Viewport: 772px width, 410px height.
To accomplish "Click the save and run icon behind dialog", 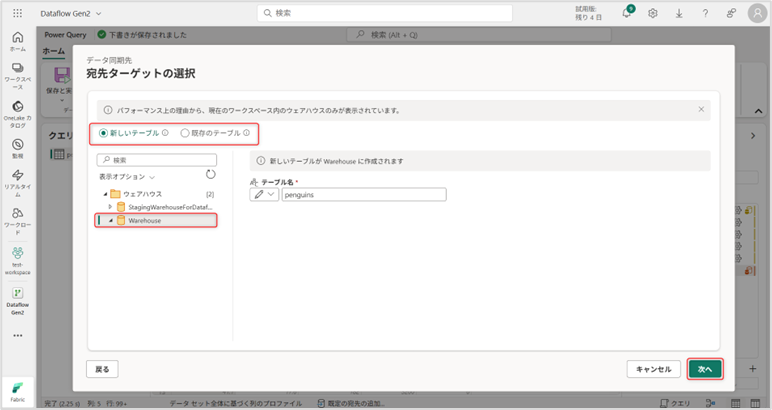I will [62, 75].
